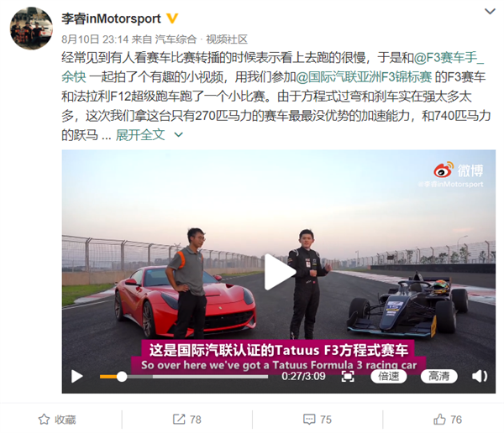Click the large play button overlay on video
Image resolution: width=504 pixels, height=433 pixels.
pyautogui.click(x=280, y=273)
